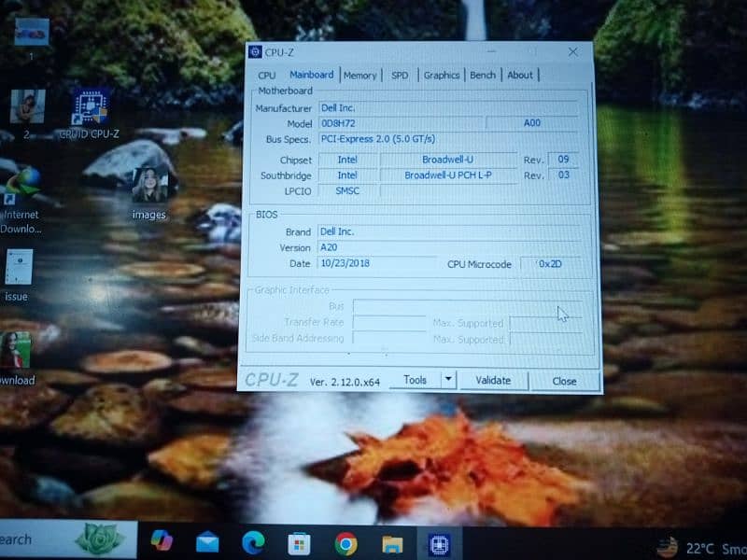Viewport: 747px width, 560px height.
Task: Switch to the CPU tab
Action: point(267,75)
